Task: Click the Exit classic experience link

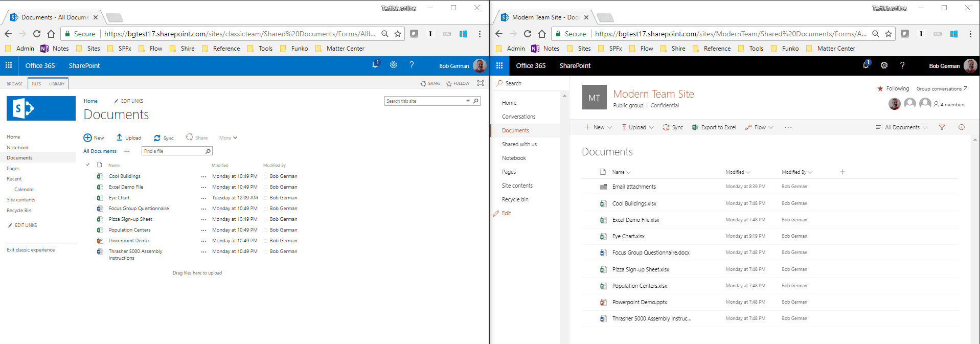Action: 31,250
